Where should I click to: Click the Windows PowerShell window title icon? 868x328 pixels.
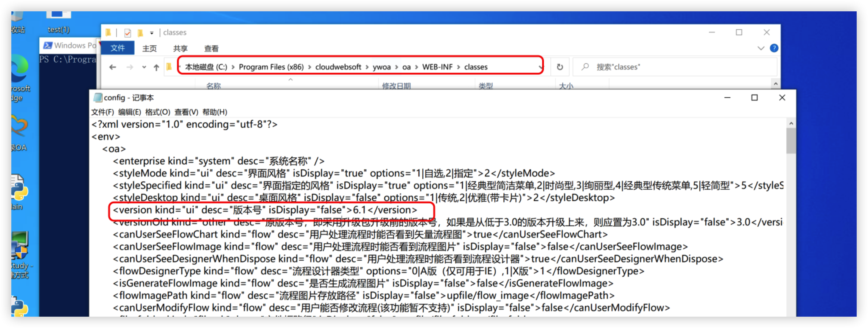pos(48,45)
